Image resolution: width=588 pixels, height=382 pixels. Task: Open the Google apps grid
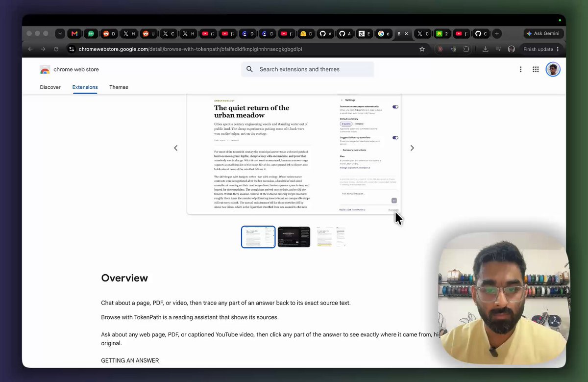click(536, 70)
